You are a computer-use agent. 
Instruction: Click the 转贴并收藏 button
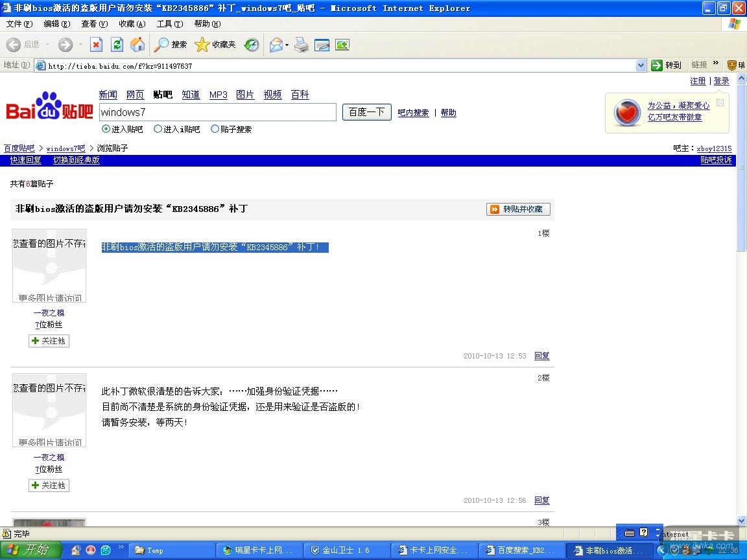tap(518, 209)
